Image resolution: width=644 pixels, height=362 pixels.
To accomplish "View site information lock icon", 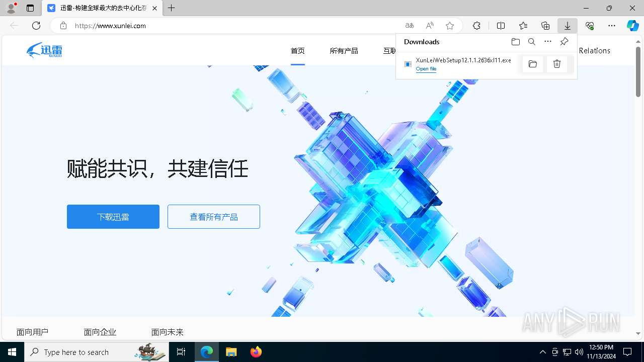I will click(x=63, y=26).
